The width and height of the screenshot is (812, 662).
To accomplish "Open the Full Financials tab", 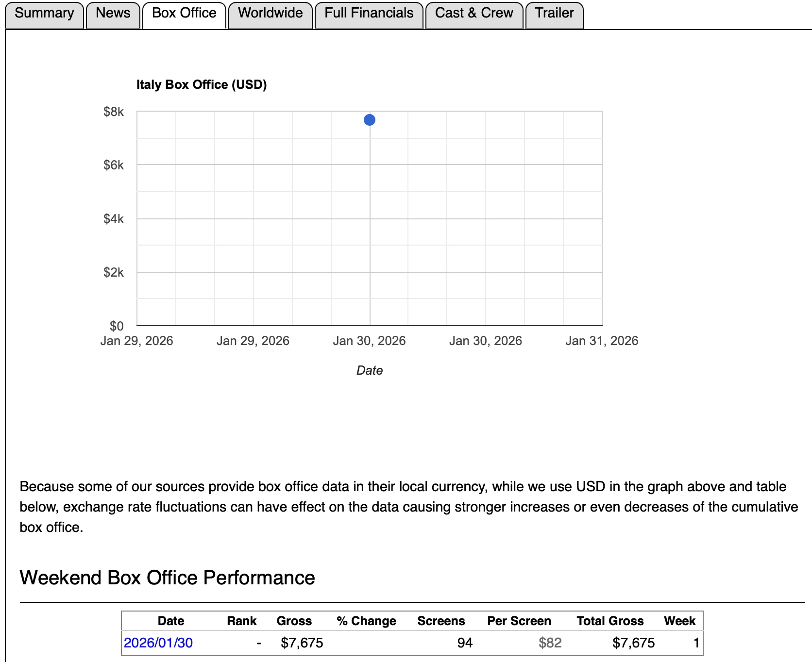I will pyautogui.click(x=369, y=14).
